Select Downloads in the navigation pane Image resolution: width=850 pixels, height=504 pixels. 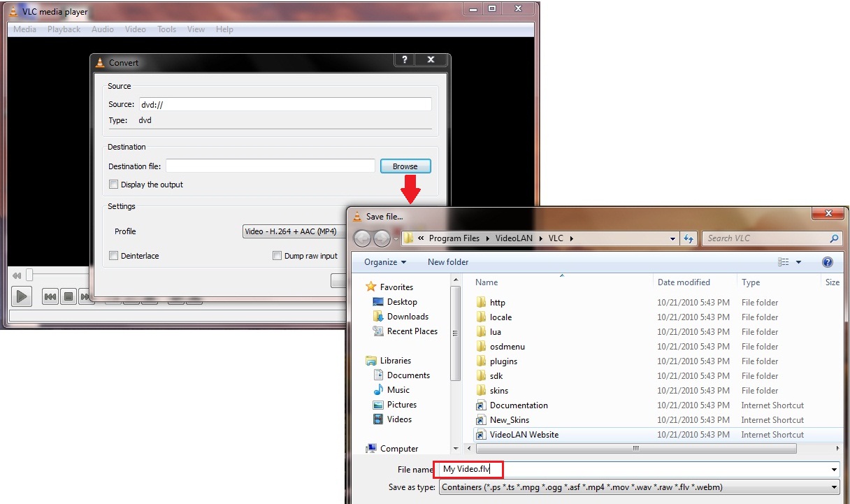pos(408,317)
